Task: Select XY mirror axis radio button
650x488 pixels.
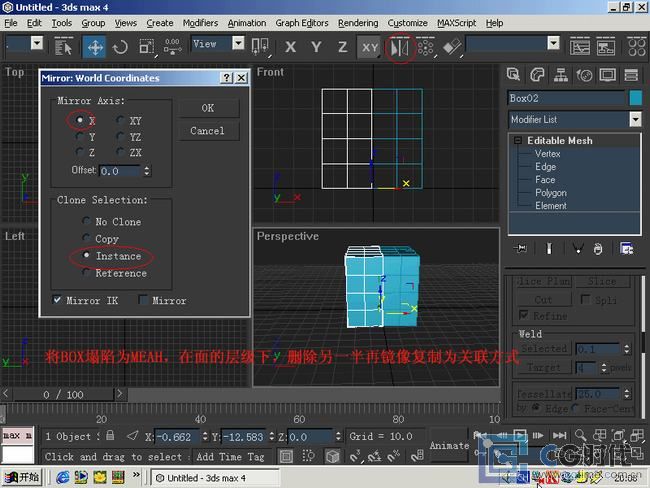Action: [x=120, y=120]
